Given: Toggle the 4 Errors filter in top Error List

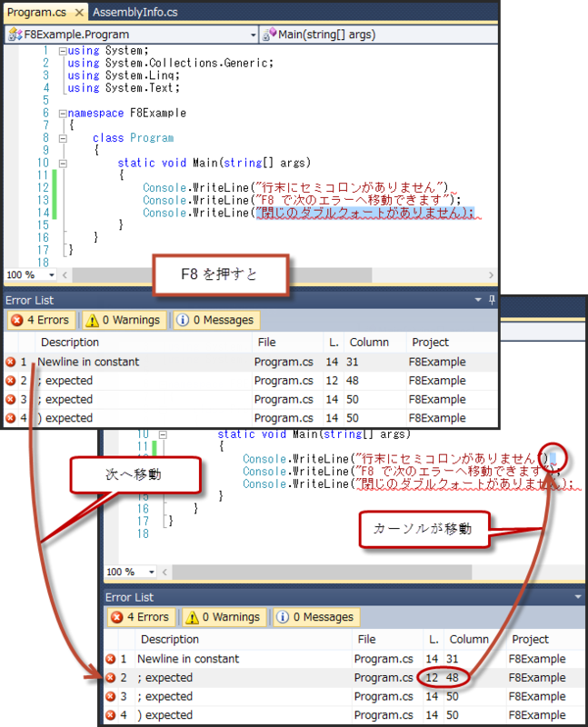Looking at the screenshot, I should pyautogui.click(x=41, y=320).
